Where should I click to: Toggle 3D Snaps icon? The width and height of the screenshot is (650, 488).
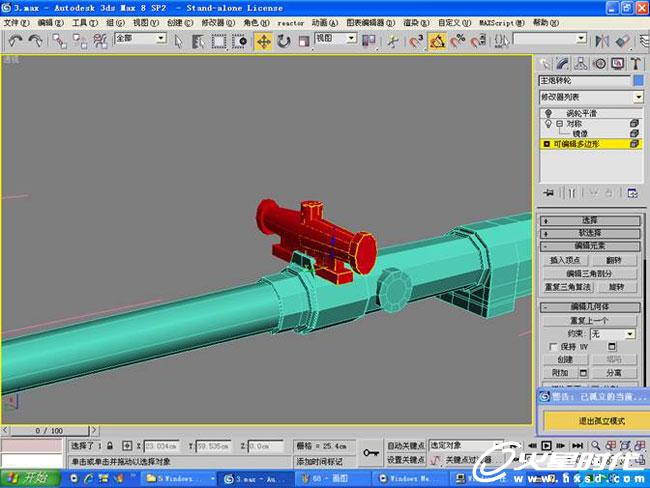coord(416,41)
